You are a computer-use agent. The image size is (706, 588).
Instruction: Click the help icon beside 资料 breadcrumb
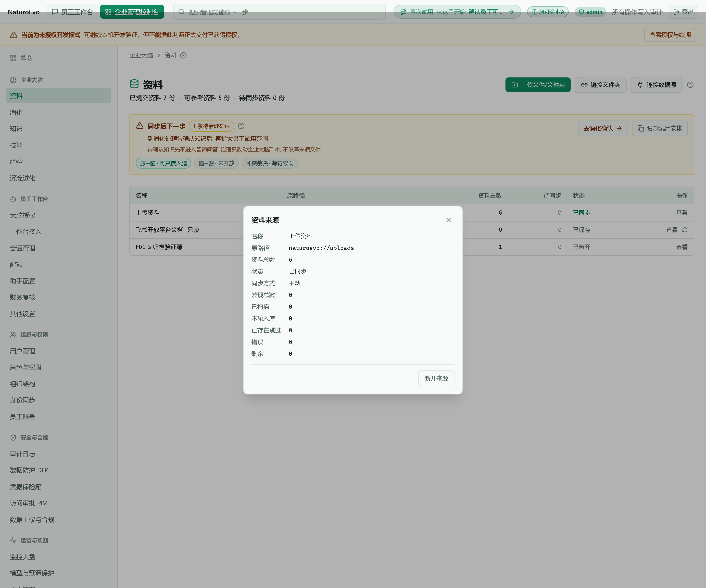click(x=183, y=55)
